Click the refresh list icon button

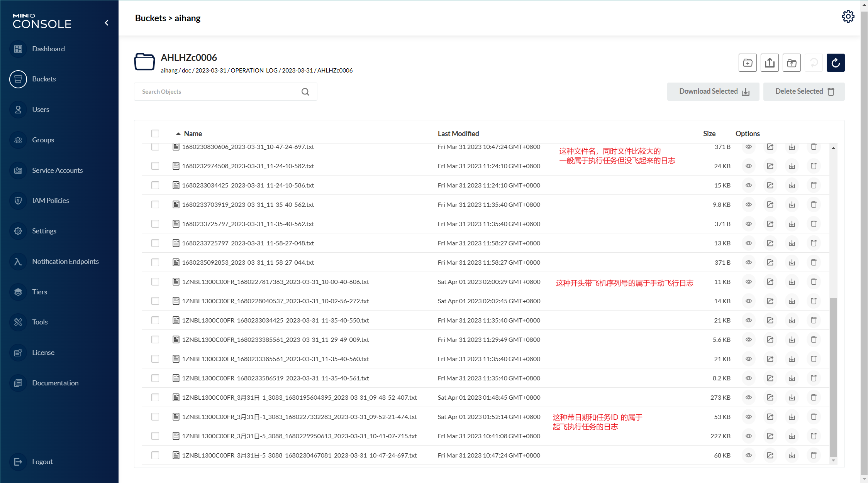(835, 63)
